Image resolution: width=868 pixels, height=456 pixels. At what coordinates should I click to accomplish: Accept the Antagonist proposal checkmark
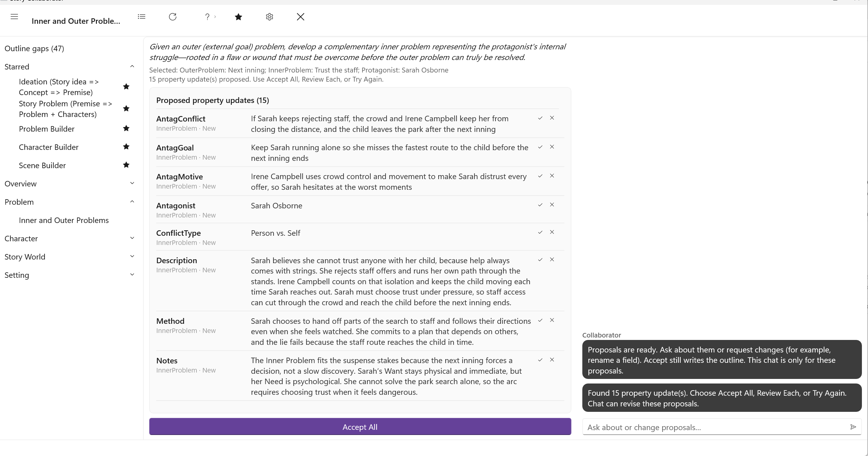(540, 205)
